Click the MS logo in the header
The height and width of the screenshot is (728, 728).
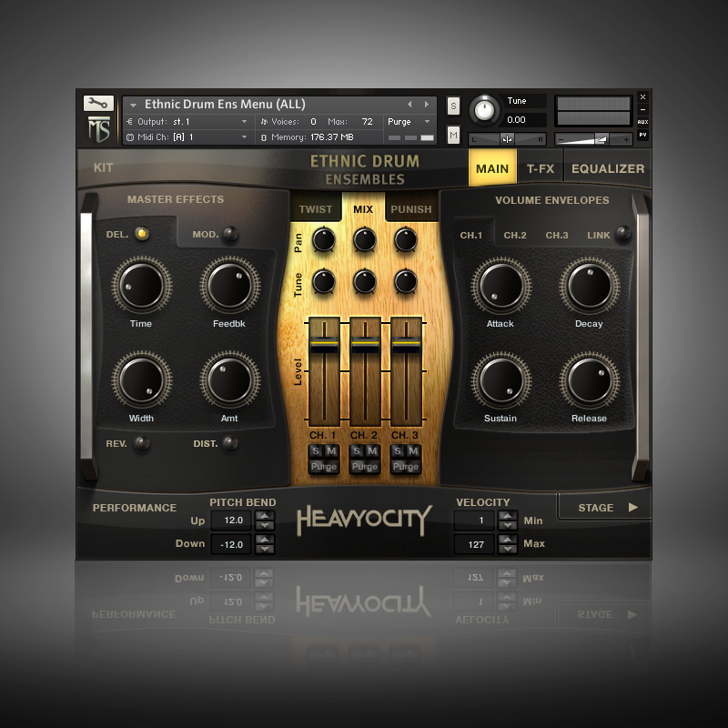[99, 129]
